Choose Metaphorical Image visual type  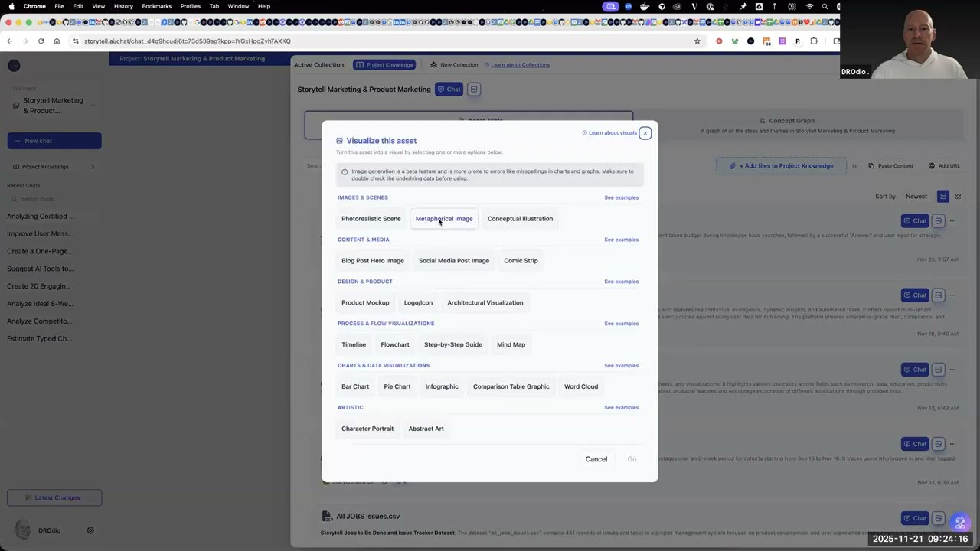coord(444,219)
